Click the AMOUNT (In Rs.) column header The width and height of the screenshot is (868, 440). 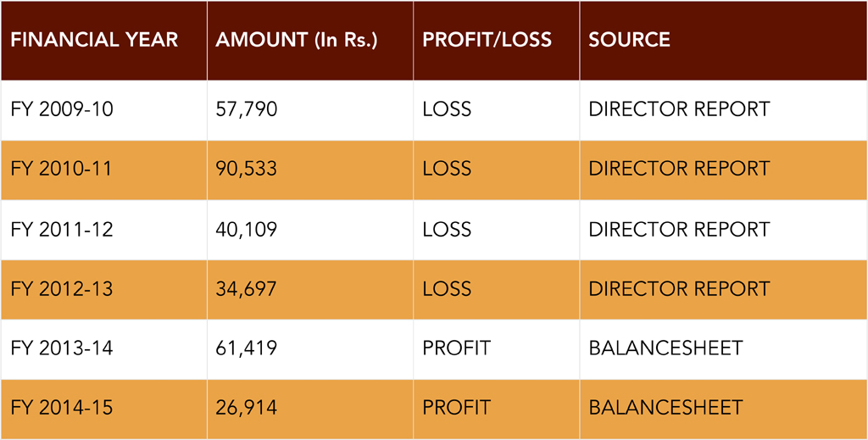click(297, 40)
